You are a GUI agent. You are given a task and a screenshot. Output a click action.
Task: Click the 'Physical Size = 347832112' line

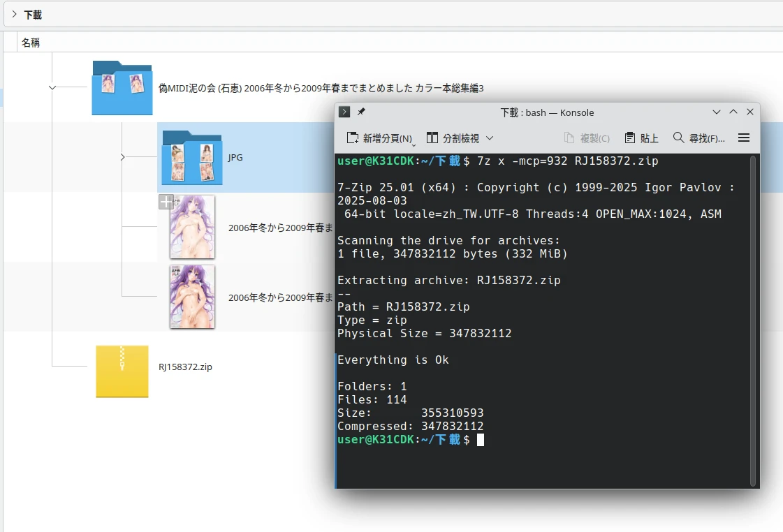pyautogui.click(x=425, y=334)
